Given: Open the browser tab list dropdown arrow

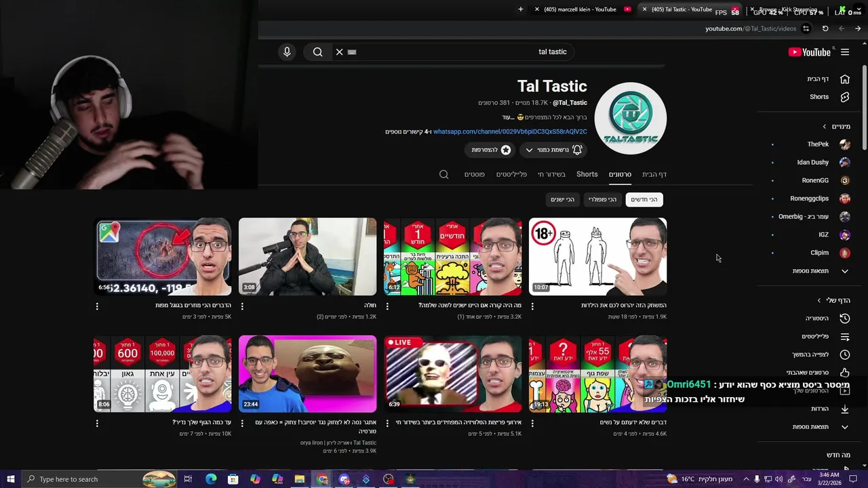Looking at the screenshot, I should [x=857, y=9].
